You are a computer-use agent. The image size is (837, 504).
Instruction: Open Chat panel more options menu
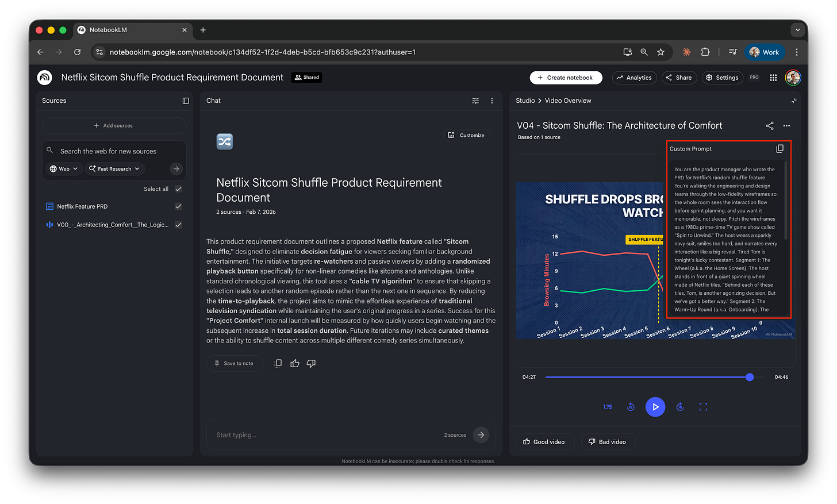tap(492, 101)
